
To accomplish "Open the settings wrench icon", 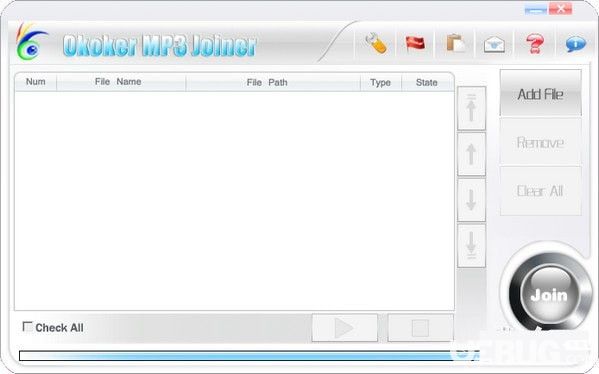I will [x=376, y=44].
